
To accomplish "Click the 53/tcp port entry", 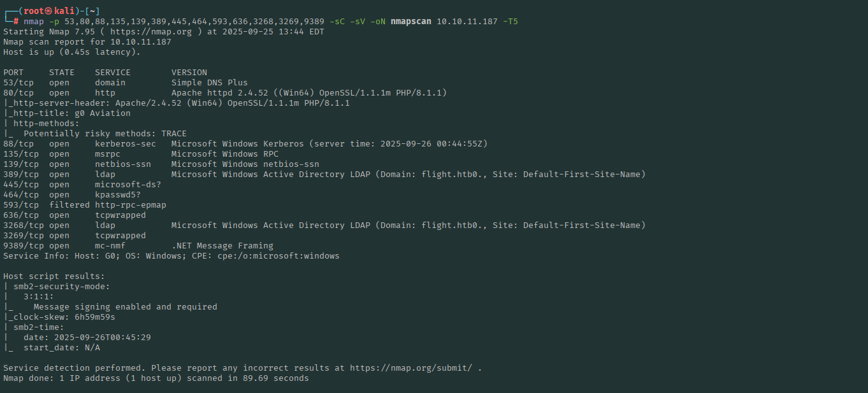I will point(18,83).
